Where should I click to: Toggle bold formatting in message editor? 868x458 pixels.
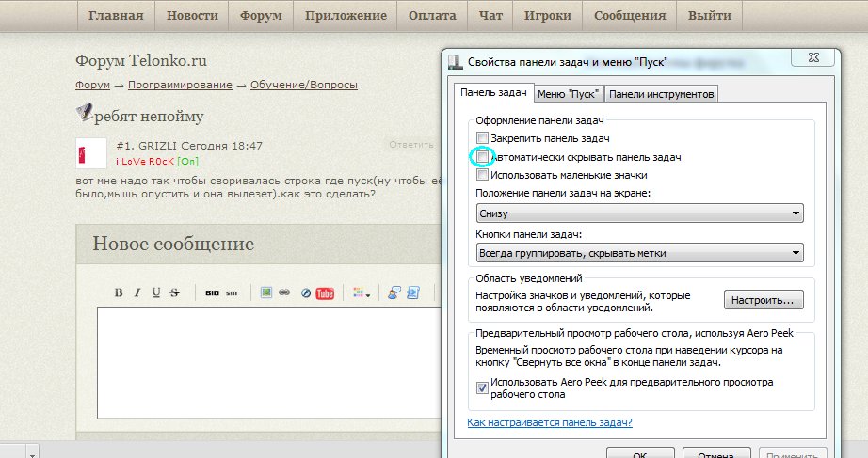(x=119, y=292)
